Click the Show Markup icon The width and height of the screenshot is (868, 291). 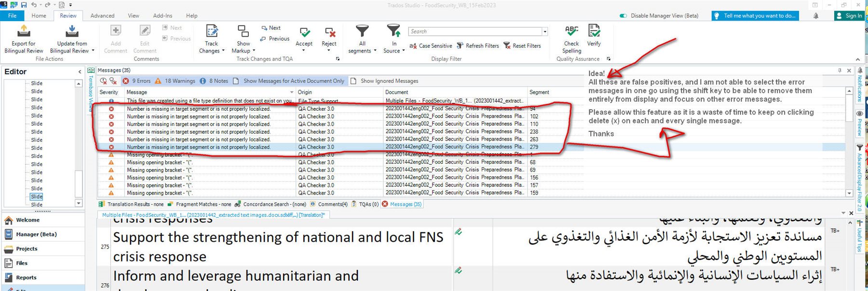click(x=244, y=31)
